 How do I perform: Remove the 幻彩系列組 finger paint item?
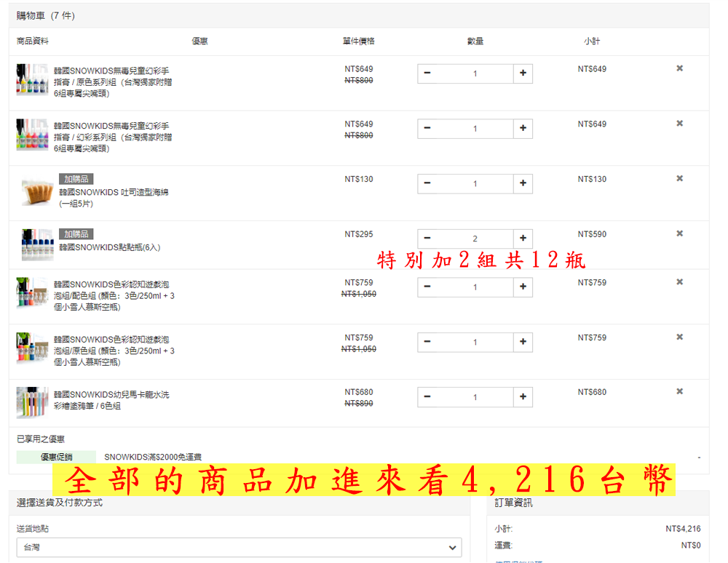[x=679, y=124]
